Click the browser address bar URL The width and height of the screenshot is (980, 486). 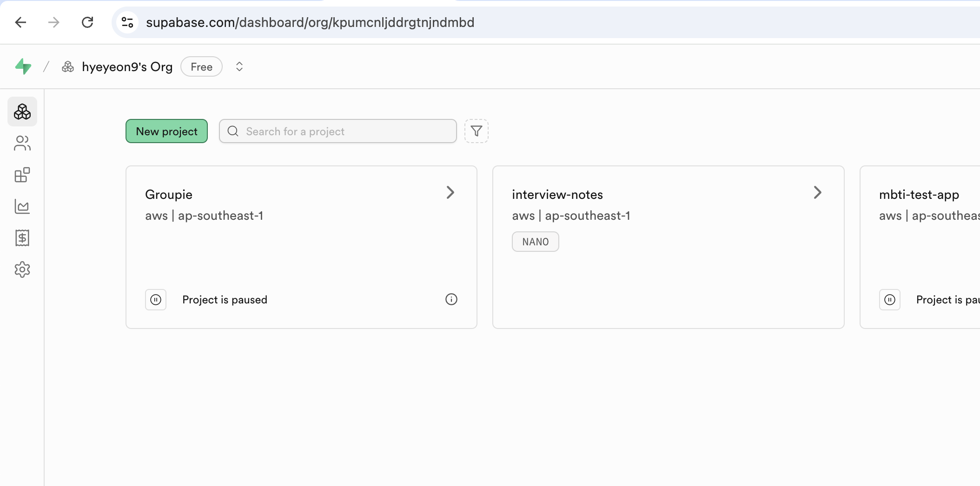tap(310, 22)
